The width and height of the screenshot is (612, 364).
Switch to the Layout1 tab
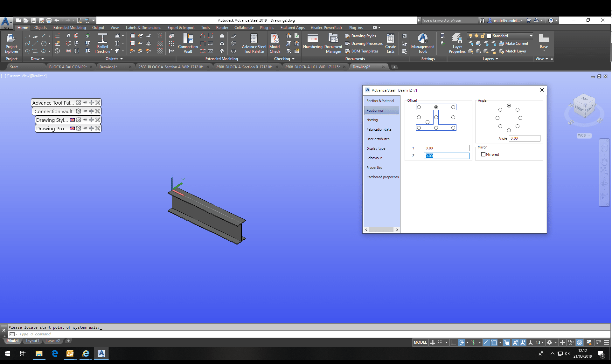pyautogui.click(x=32, y=340)
